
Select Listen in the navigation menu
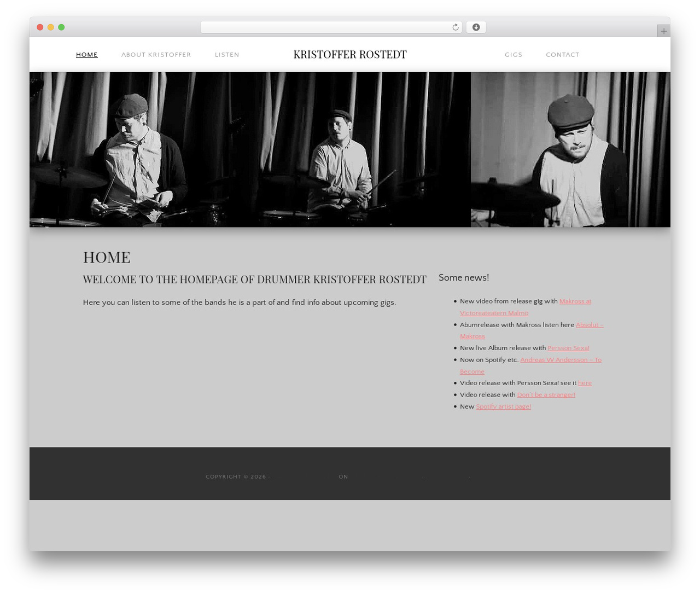227,55
